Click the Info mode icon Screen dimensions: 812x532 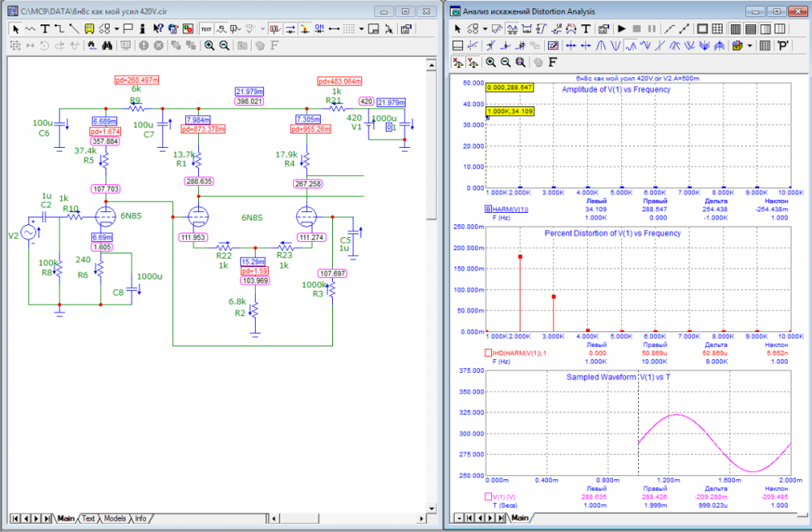pos(143,28)
